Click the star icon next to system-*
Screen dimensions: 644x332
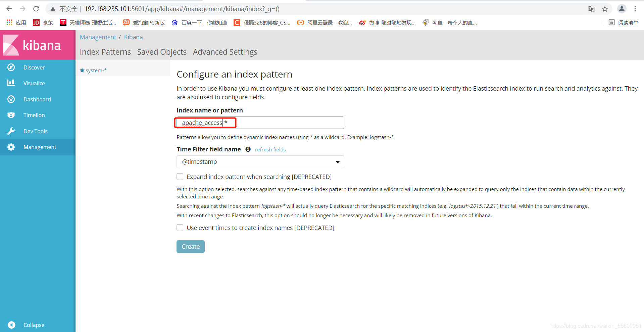coord(82,70)
